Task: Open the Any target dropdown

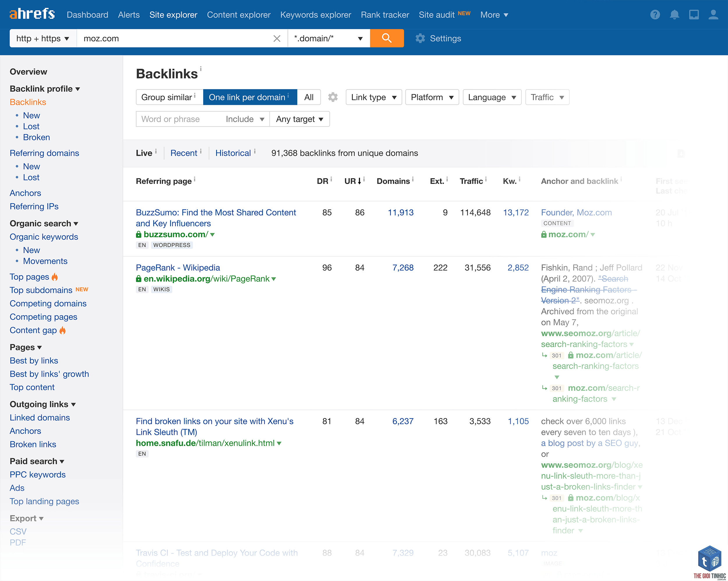Action: click(x=300, y=119)
